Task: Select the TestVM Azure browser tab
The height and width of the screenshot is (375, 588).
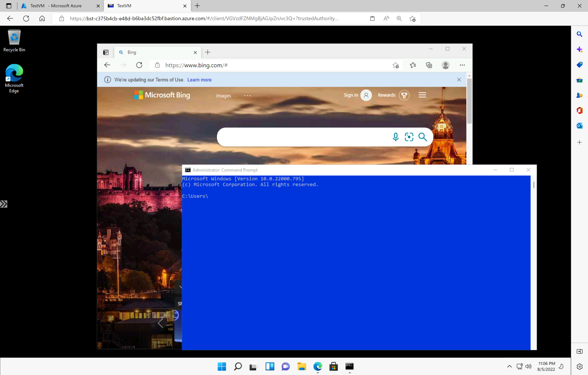Action: point(56,6)
